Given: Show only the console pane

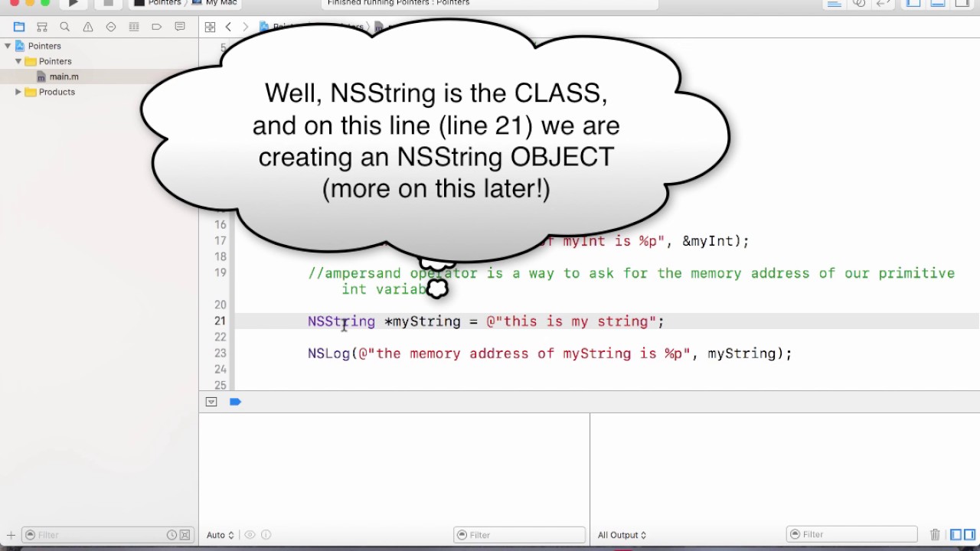Looking at the screenshot, I should 970,535.
